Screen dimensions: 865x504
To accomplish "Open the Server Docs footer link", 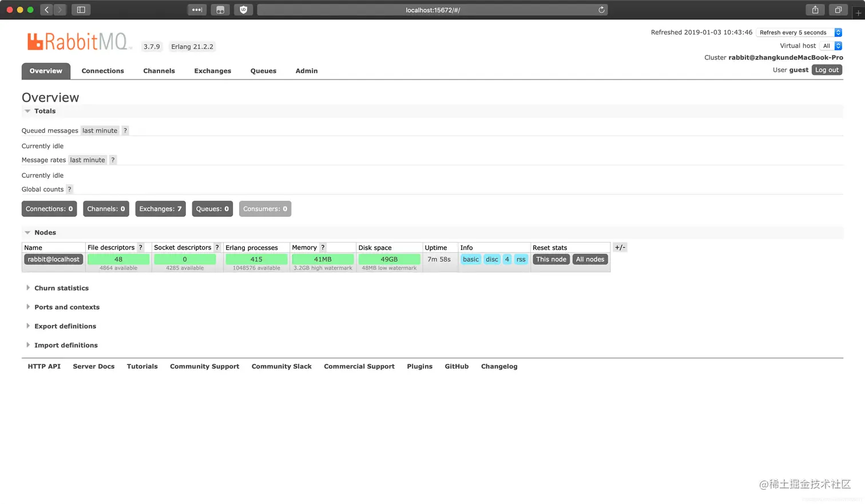I will tap(94, 367).
